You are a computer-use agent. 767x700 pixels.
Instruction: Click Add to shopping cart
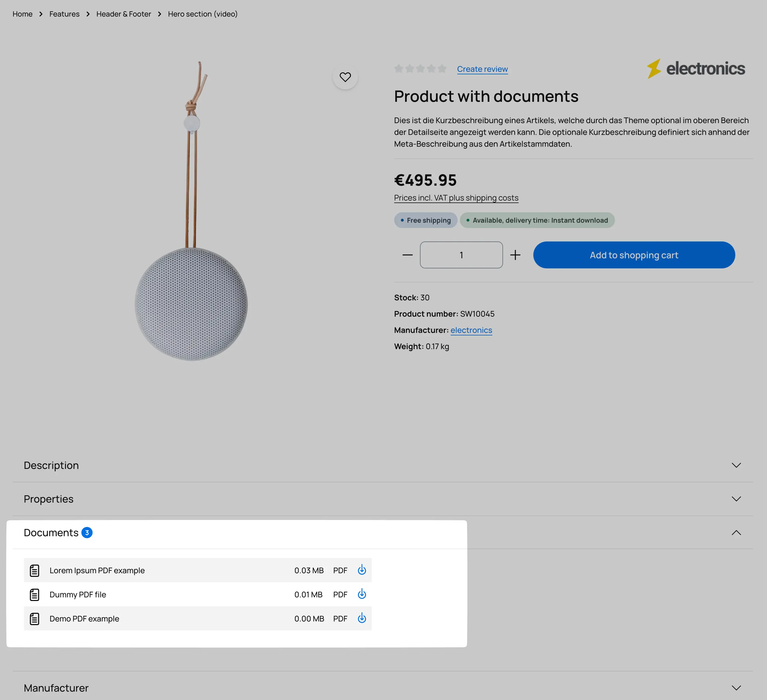pos(634,255)
